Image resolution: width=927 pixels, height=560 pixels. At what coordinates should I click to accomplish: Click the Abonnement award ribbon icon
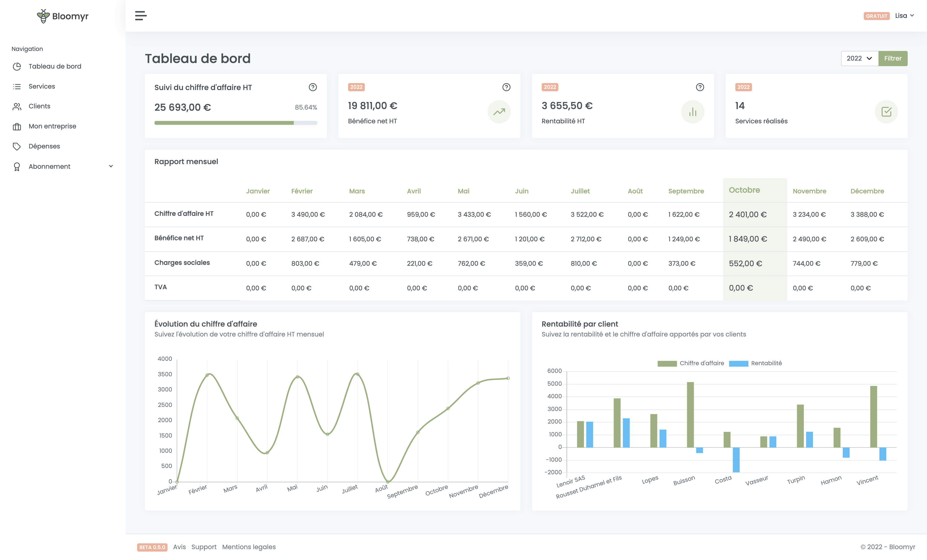click(17, 167)
